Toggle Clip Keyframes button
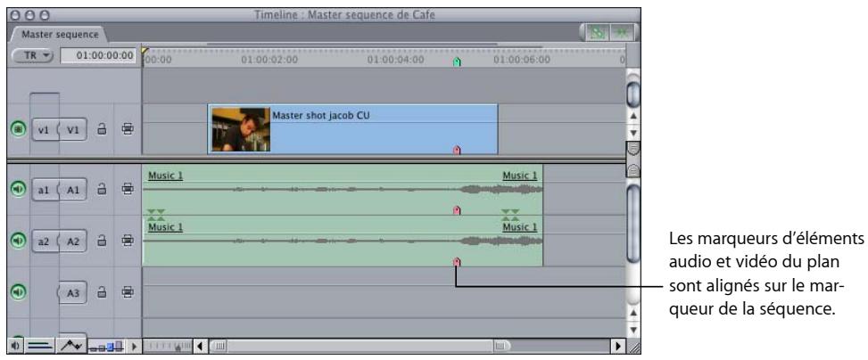868x360 pixels. (41, 346)
